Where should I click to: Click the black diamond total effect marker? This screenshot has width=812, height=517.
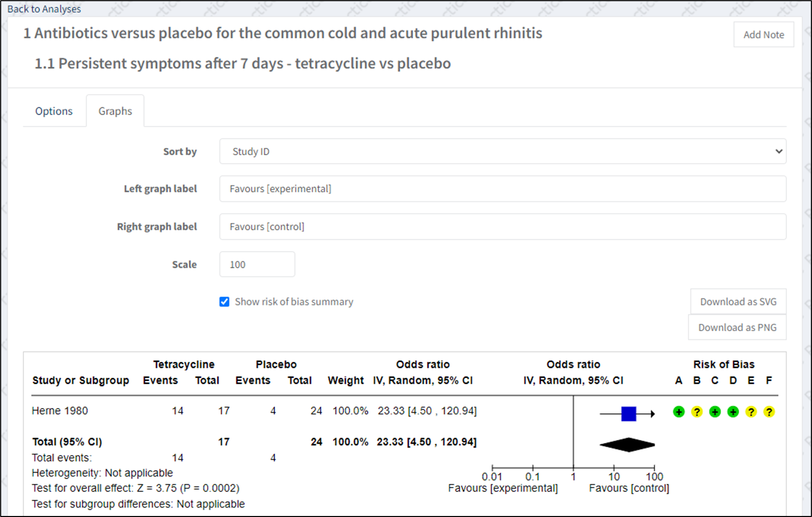click(x=627, y=445)
